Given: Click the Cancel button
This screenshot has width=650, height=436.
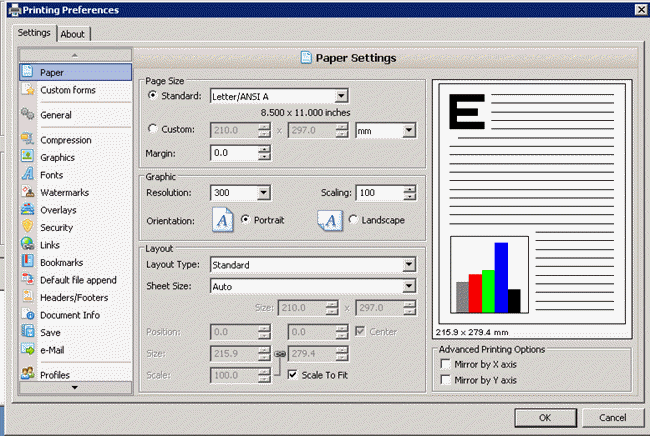Looking at the screenshot, I should [x=613, y=417].
